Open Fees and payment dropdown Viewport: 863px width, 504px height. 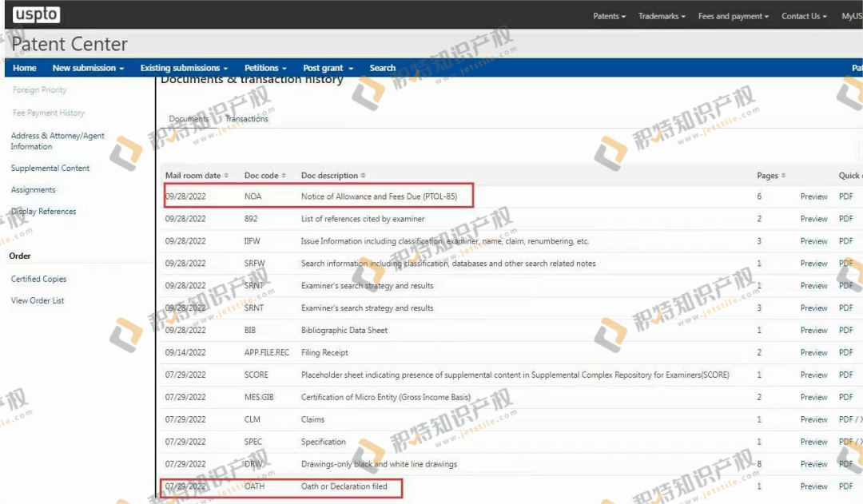[733, 16]
